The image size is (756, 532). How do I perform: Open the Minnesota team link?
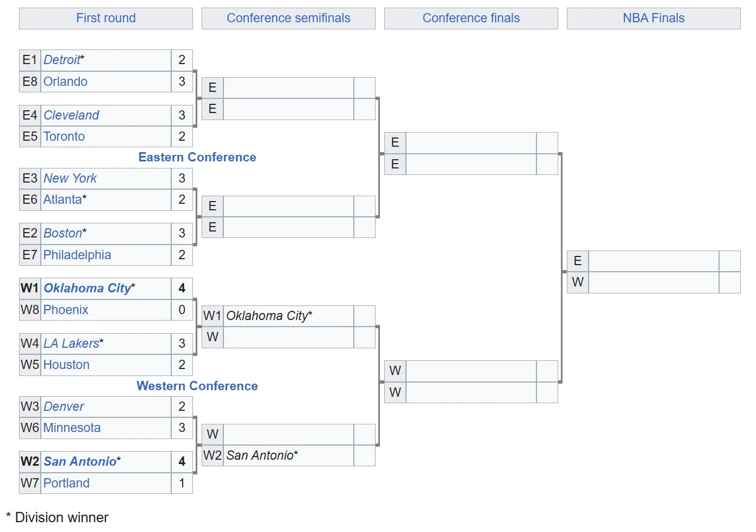72,428
